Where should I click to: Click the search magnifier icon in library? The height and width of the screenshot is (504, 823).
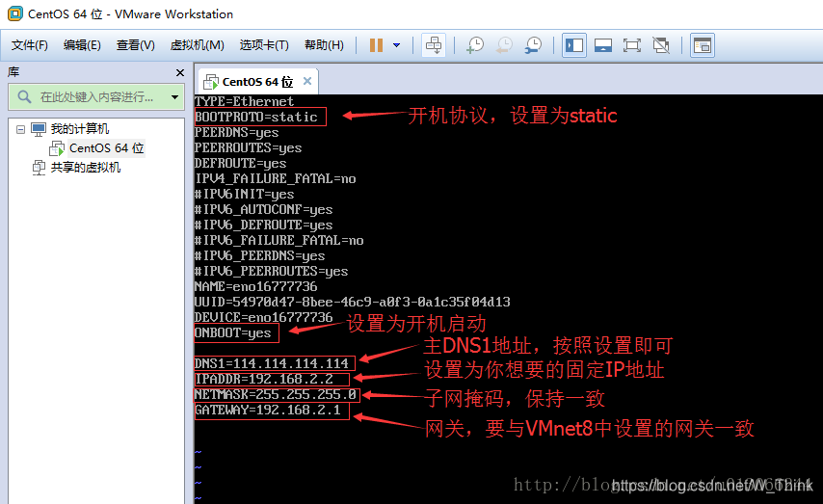(x=24, y=96)
